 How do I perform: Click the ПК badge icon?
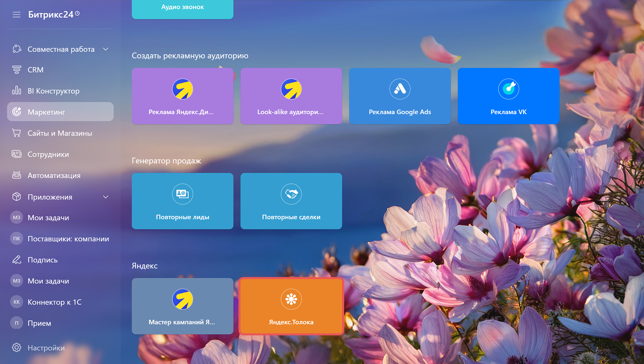[x=16, y=239]
